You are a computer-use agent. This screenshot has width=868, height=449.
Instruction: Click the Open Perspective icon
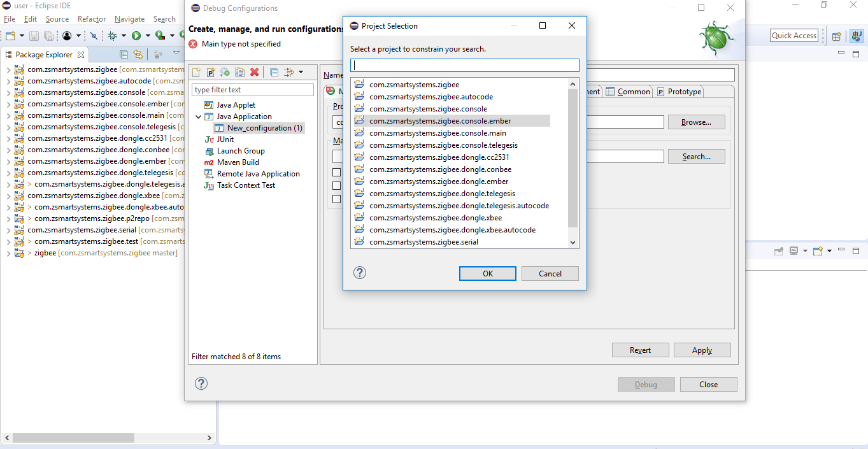[x=837, y=36]
